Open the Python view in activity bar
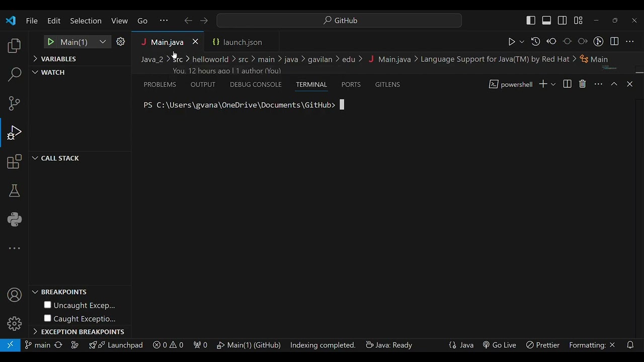 tap(14, 219)
